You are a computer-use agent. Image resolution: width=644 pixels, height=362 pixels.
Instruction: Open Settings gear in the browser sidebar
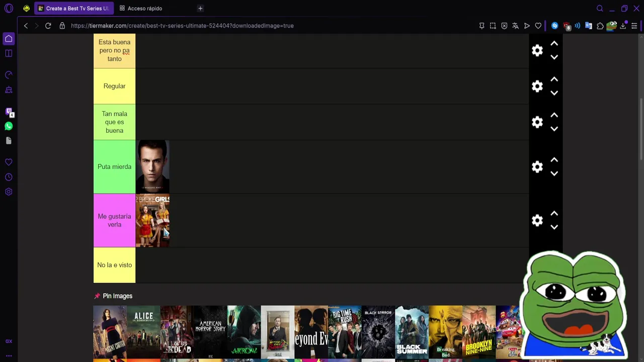9,192
